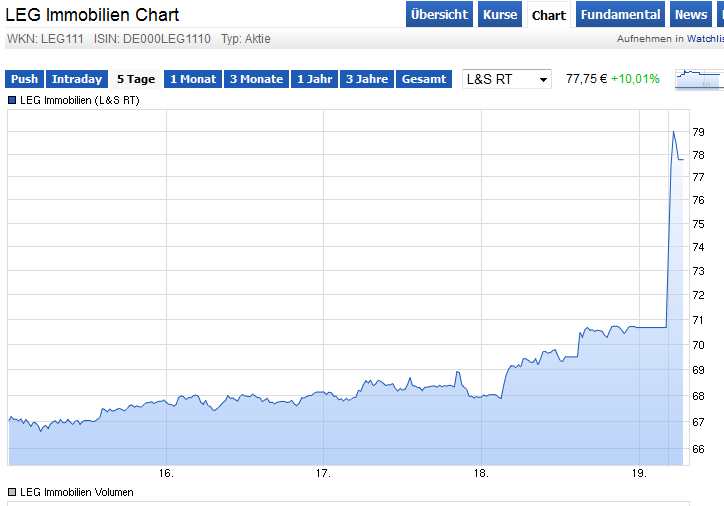Select the 5 Tage time range
Screen dimensions: 724x506
(x=136, y=79)
